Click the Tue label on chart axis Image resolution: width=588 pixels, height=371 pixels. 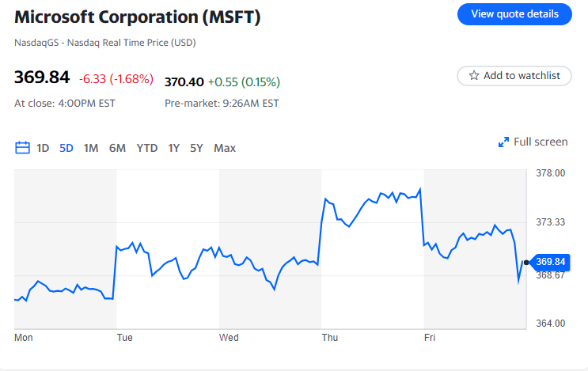(x=124, y=338)
